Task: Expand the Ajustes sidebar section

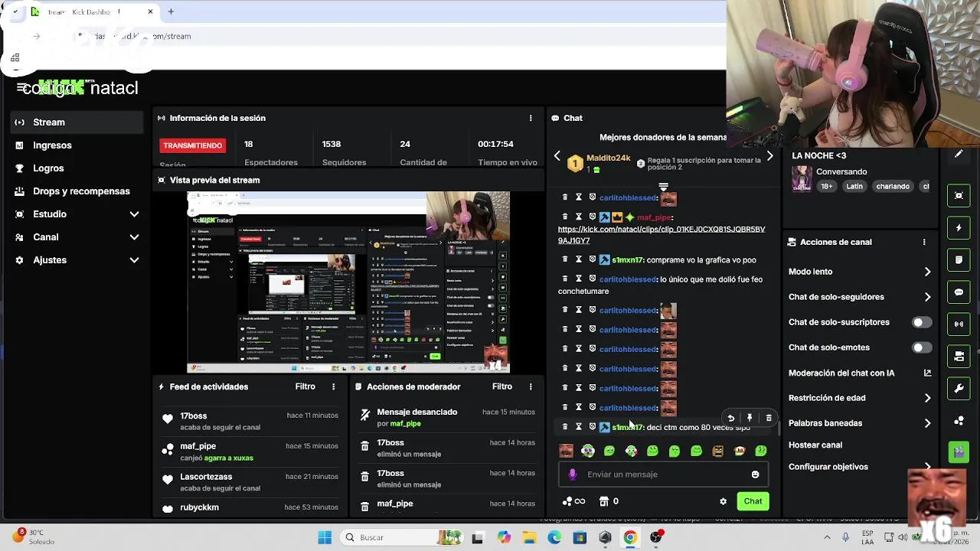Action: coord(134,260)
